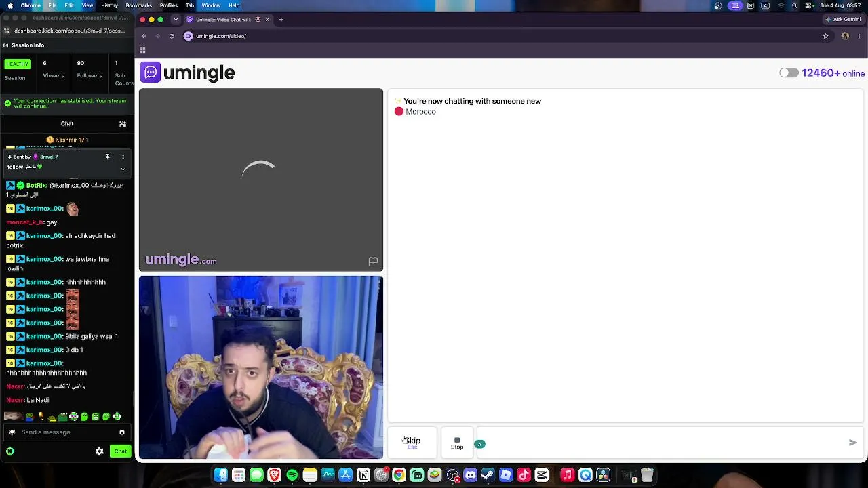Collapse the Session Info panel icon
The height and width of the screenshot is (488, 868).
[x=5, y=45]
